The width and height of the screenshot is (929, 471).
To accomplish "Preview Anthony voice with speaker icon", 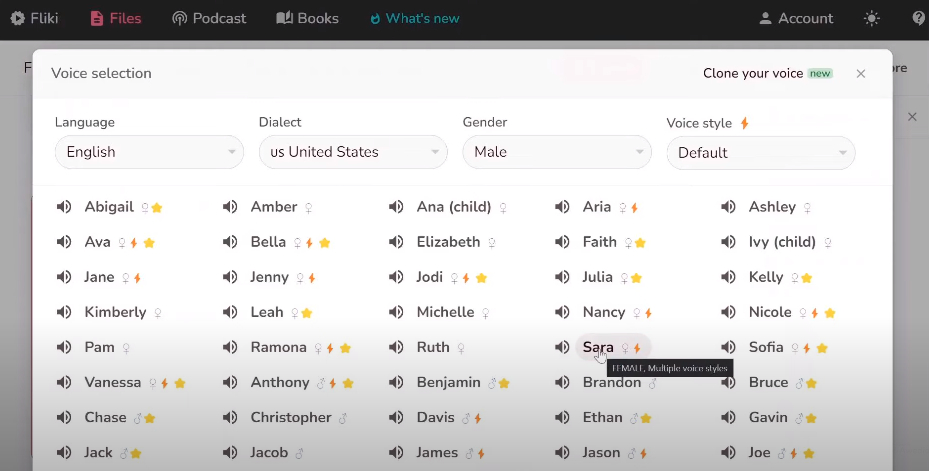I will 230,382.
